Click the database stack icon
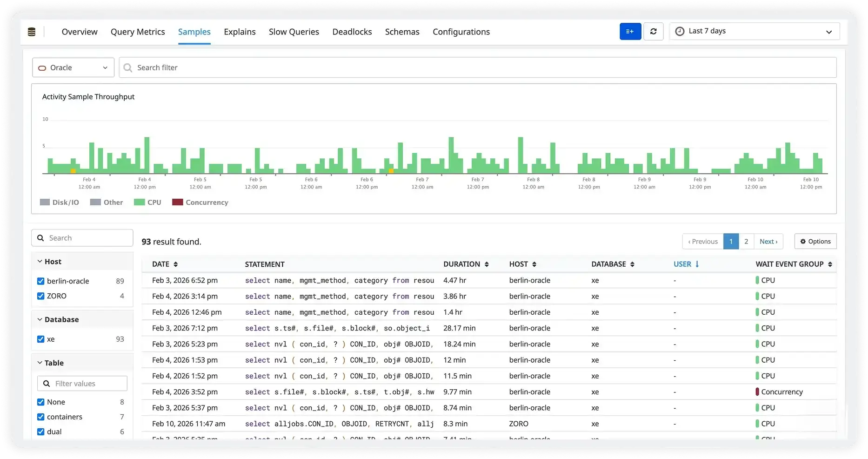The image size is (868, 459). click(x=32, y=32)
